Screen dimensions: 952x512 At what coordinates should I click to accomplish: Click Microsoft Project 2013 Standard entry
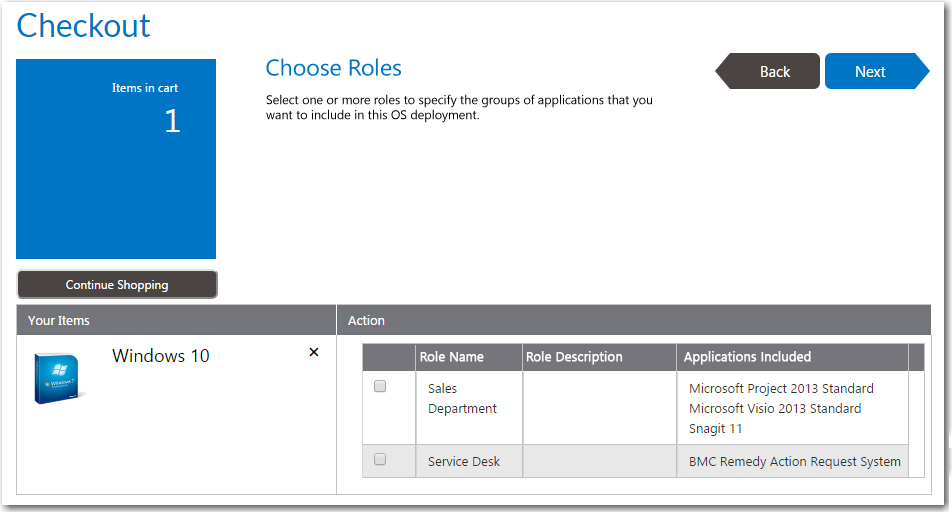(781, 388)
